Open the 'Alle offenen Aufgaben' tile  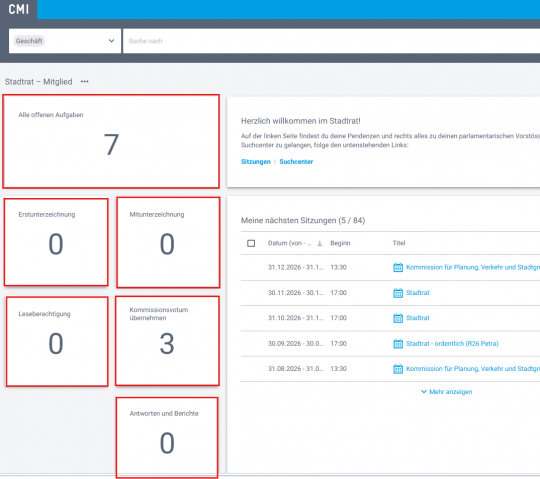(111, 142)
